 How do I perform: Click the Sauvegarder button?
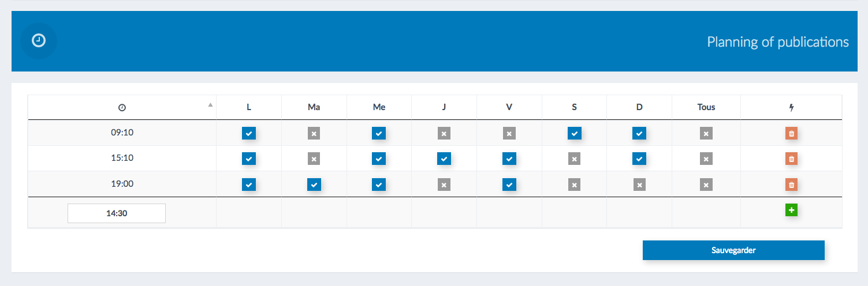[x=733, y=250]
